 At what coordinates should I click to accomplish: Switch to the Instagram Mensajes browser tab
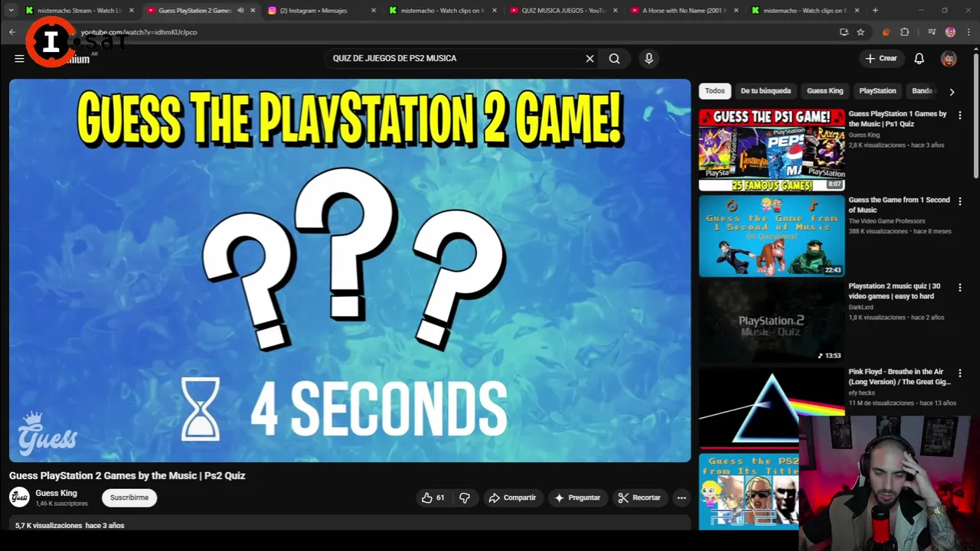coord(314,11)
